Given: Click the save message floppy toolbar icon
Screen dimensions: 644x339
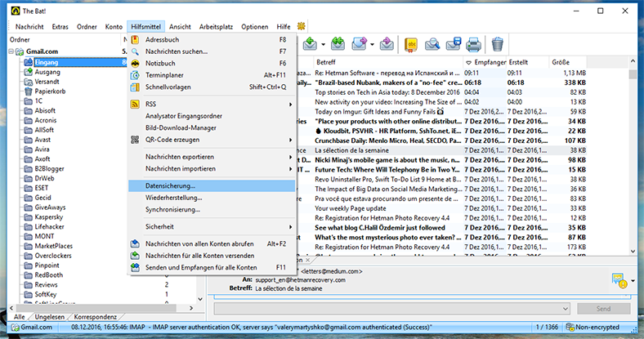Looking at the screenshot, I should tap(454, 44).
